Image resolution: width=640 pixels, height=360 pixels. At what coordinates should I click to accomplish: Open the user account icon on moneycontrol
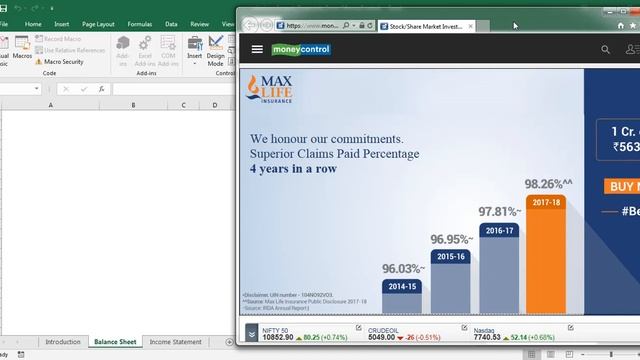632,49
